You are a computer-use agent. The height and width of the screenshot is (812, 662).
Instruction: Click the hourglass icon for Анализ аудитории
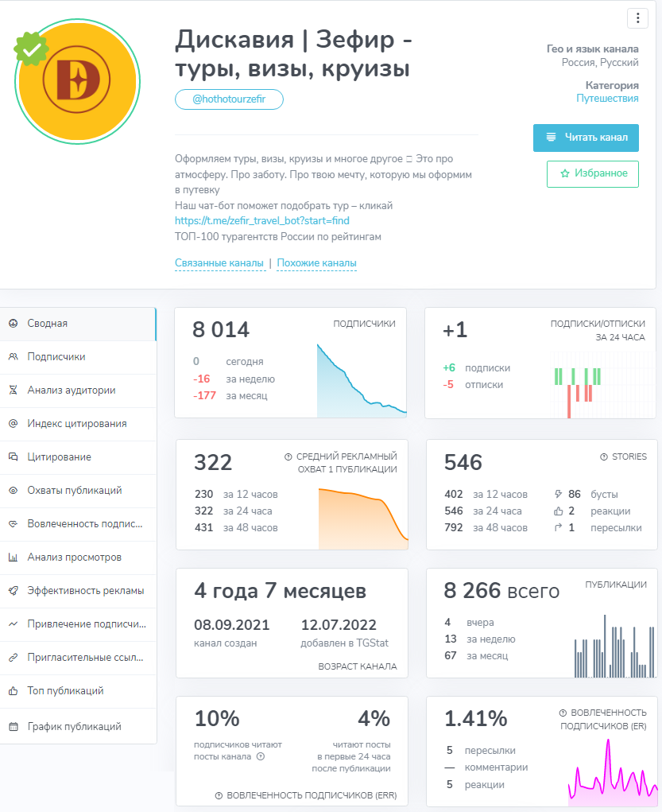tap(13, 390)
